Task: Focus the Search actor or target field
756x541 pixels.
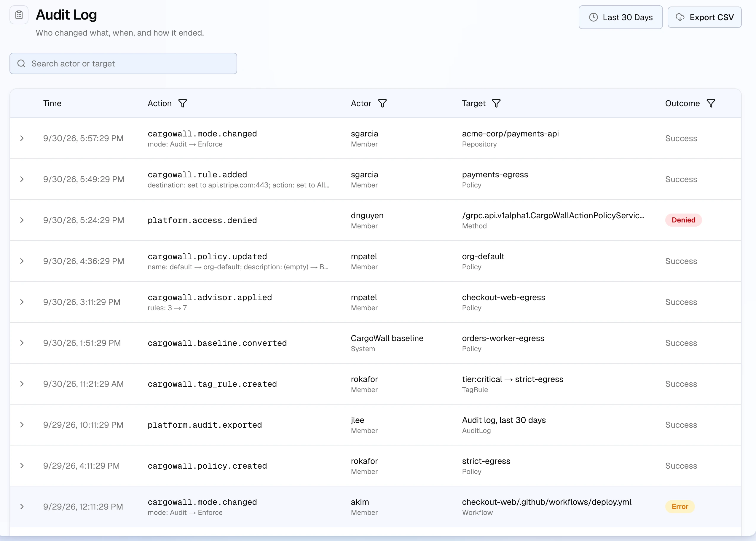Action: pyautogui.click(x=123, y=64)
